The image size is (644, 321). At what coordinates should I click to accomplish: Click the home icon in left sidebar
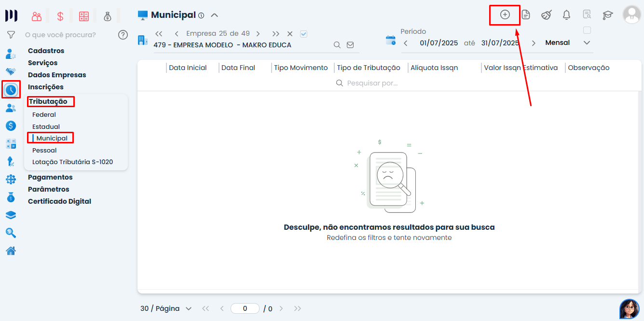pyautogui.click(x=11, y=251)
